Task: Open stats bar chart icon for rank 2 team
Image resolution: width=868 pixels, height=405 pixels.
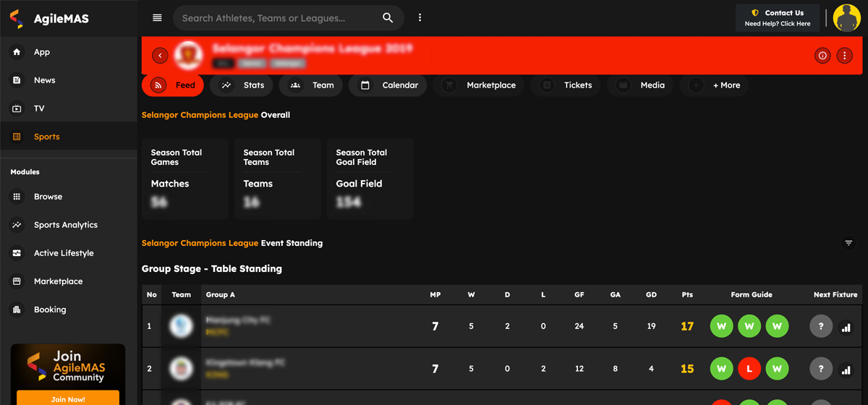Action: 846,370
